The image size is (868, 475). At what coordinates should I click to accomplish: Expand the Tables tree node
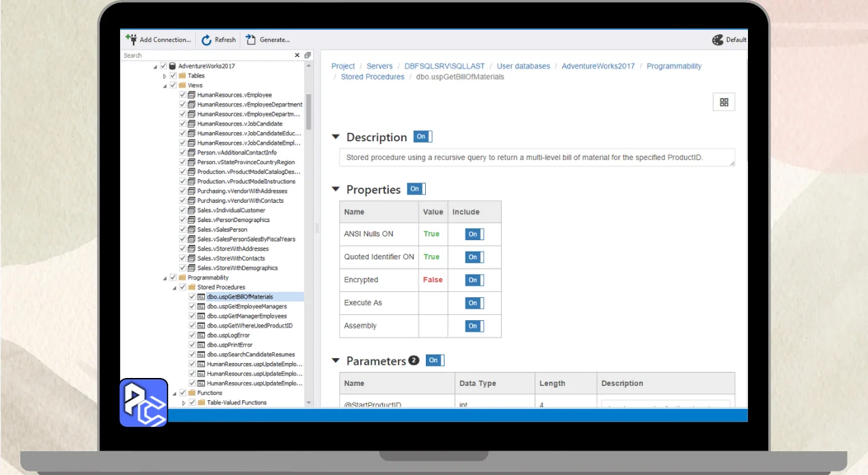165,76
